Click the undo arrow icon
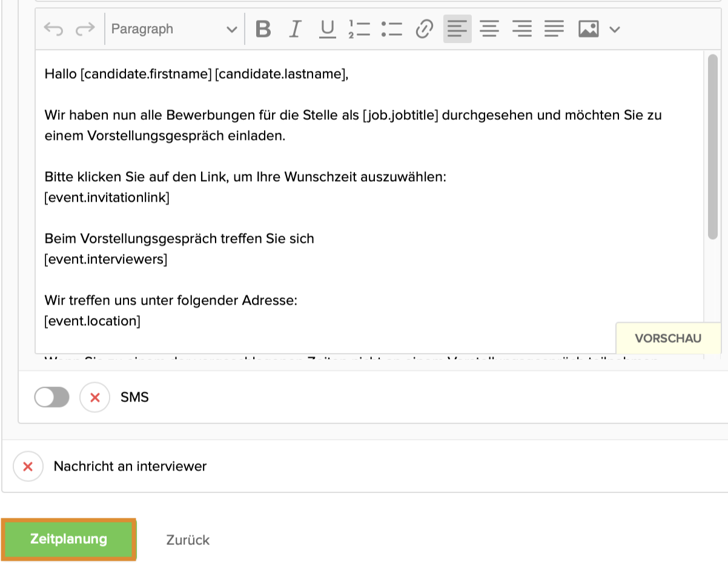 [x=53, y=29]
